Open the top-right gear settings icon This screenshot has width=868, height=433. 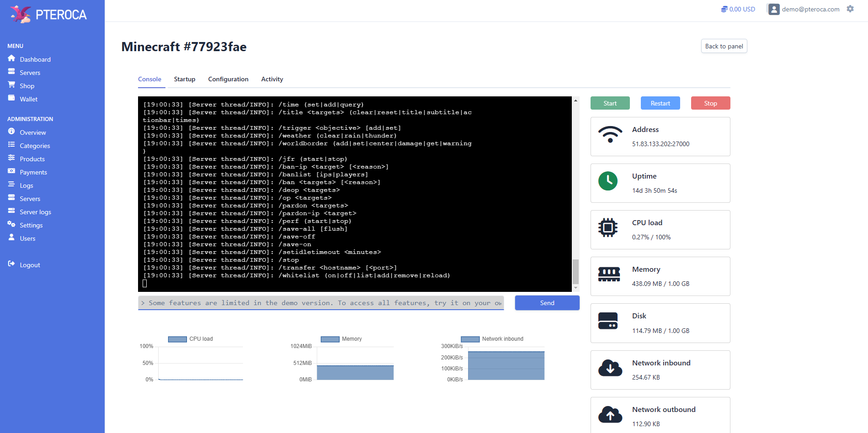[x=850, y=9]
